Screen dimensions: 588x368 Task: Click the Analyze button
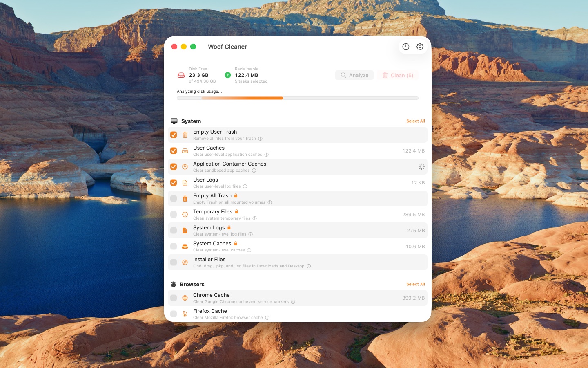click(x=354, y=75)
